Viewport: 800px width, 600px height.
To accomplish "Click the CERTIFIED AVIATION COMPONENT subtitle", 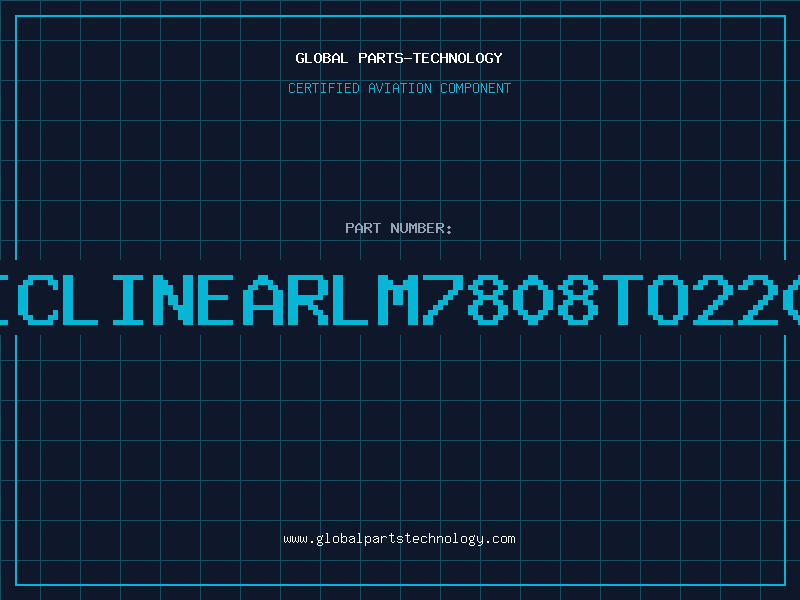I will click(399, 88).
